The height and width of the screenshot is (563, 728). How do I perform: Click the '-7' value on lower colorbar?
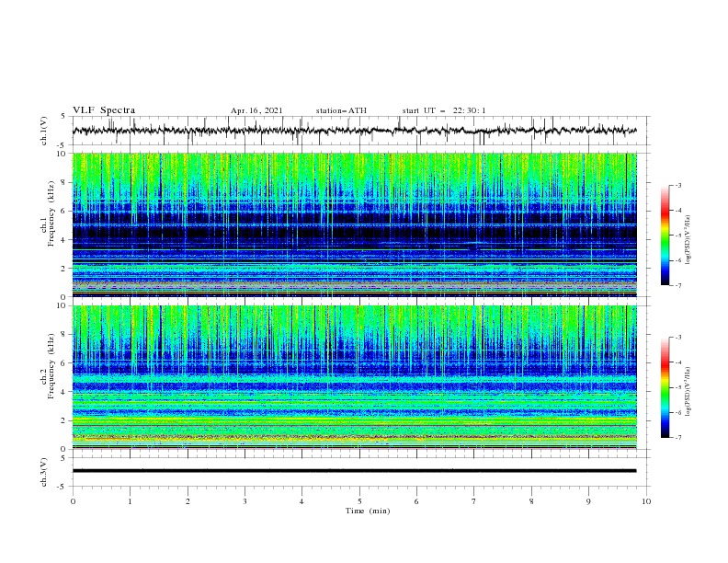point(677,438)
